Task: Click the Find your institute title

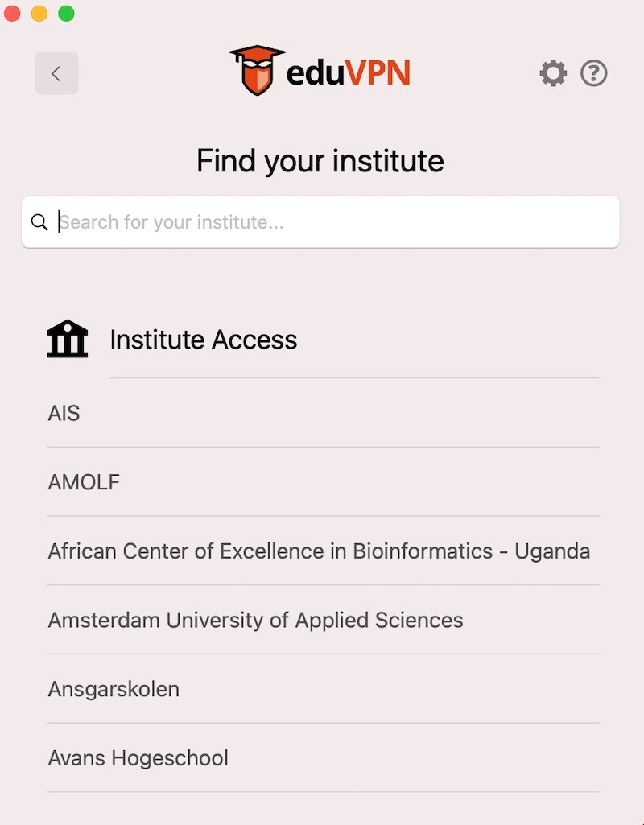Action: [x=320, y=161]
